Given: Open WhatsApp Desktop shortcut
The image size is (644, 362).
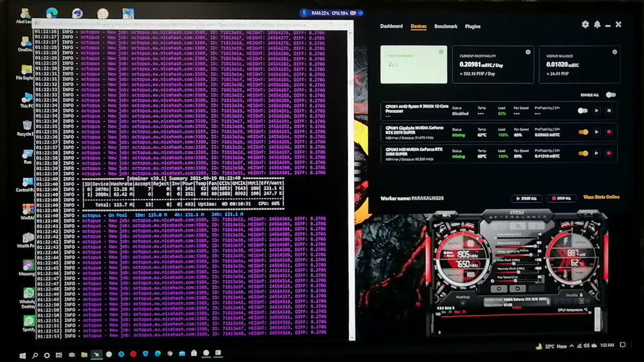Looking at the screenshot, I should tap(28, 297).
